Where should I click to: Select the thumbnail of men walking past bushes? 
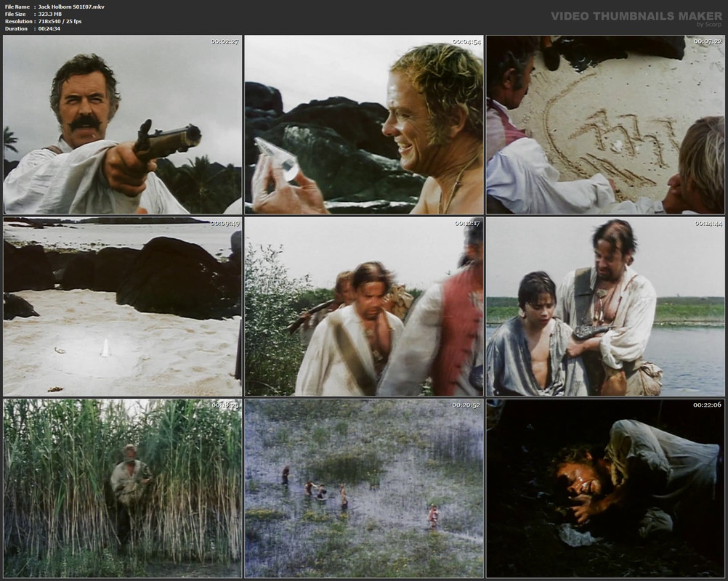(x=364, y=306)
